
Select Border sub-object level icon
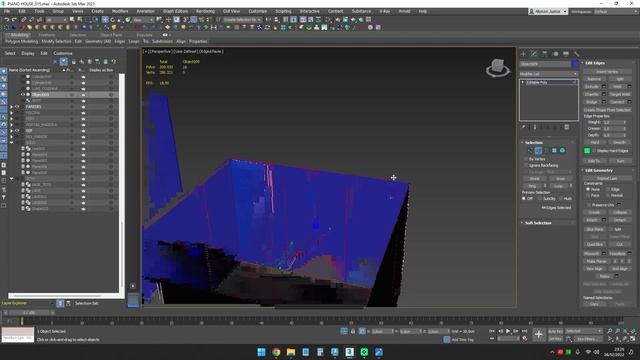coord(547,151)
